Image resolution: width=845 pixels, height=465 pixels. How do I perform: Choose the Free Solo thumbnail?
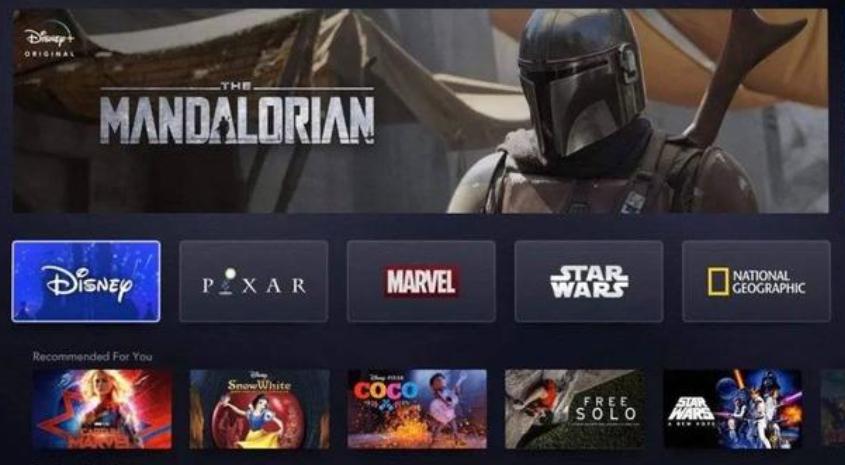[x=574, y=409]
